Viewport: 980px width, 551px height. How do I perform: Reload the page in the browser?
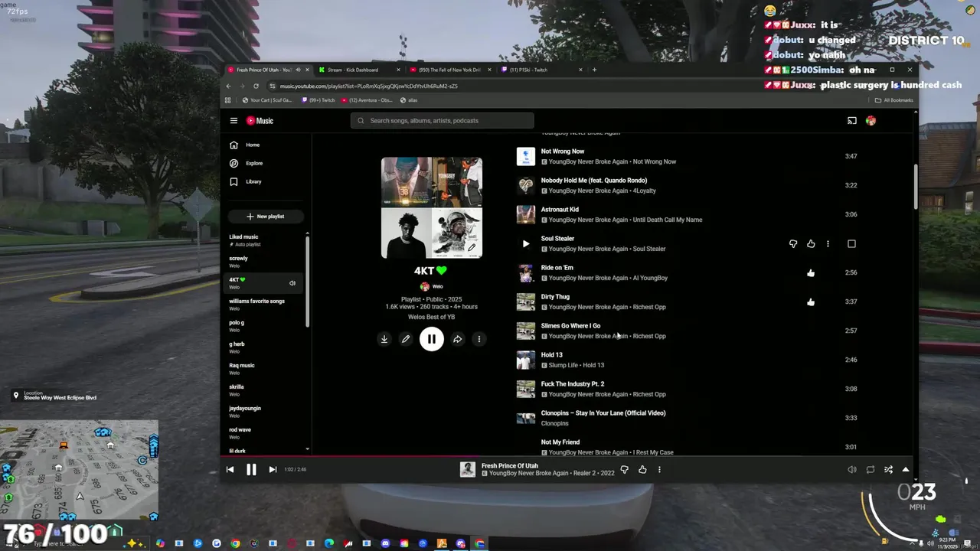256,86
